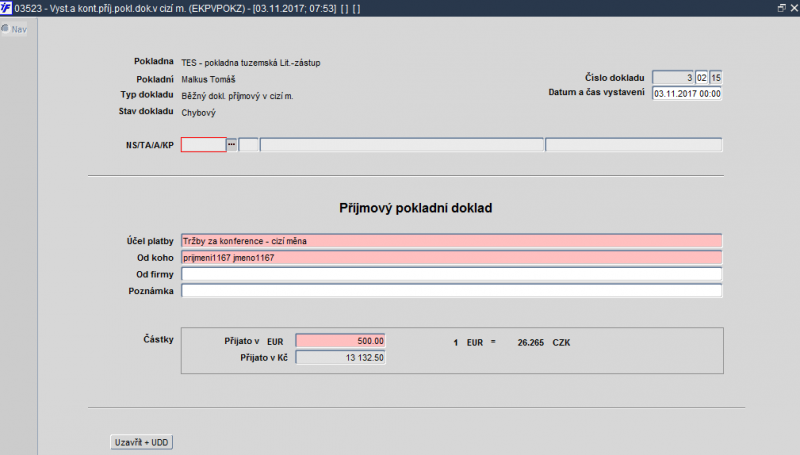Click the CZK currency label
The width and height of the screenshot is (800, 455).
(x=561, y=343)
